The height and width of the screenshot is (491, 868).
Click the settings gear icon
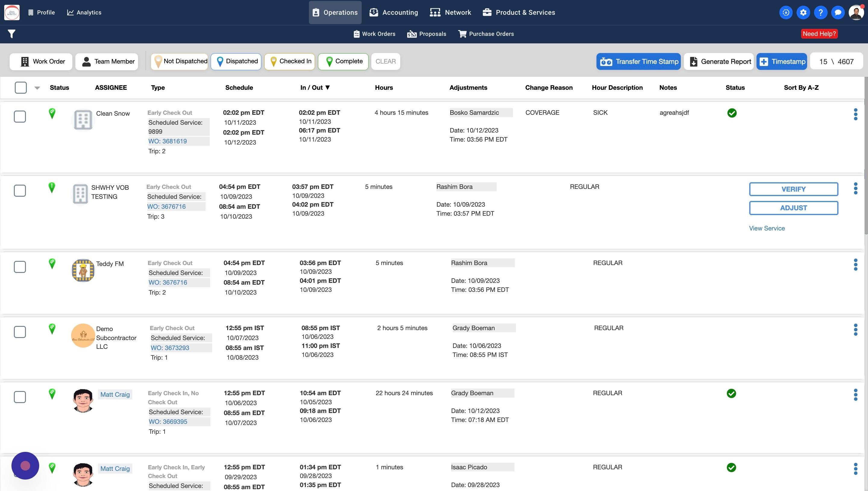point(803,12)
